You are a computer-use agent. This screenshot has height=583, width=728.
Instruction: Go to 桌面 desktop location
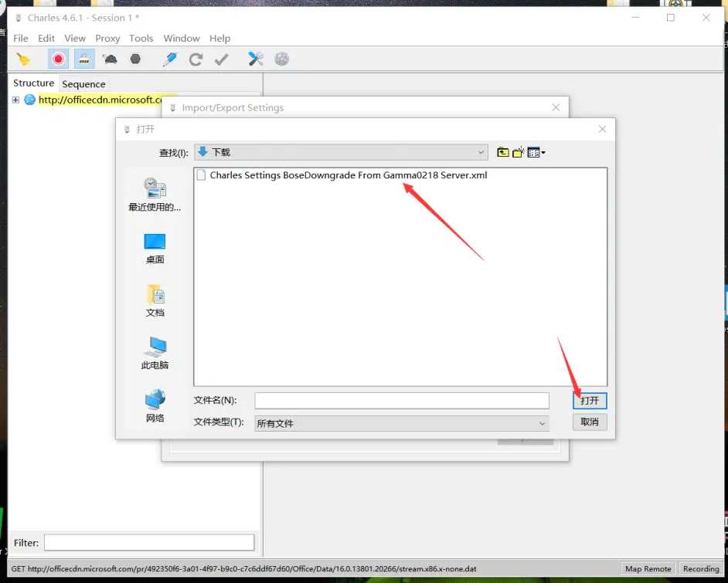(x=155, y=249)
